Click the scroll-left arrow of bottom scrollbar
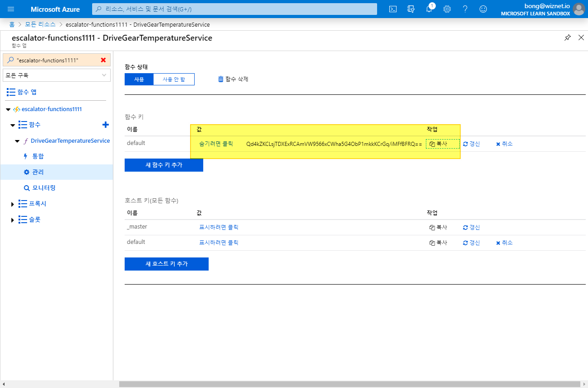 [4, 384]
